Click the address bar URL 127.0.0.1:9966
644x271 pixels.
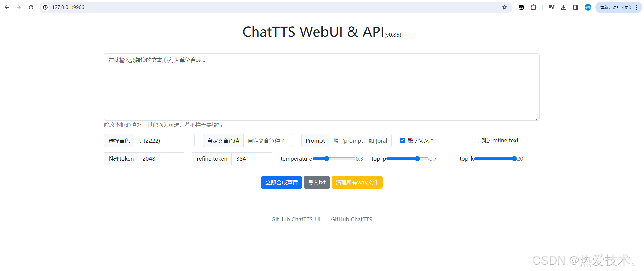coord(68,7)
